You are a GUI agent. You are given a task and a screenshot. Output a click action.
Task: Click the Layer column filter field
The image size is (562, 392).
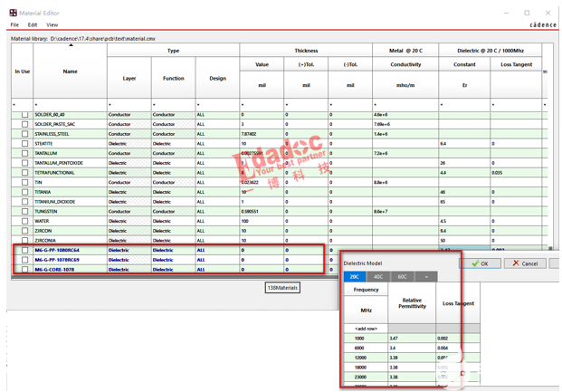(129, 105)
